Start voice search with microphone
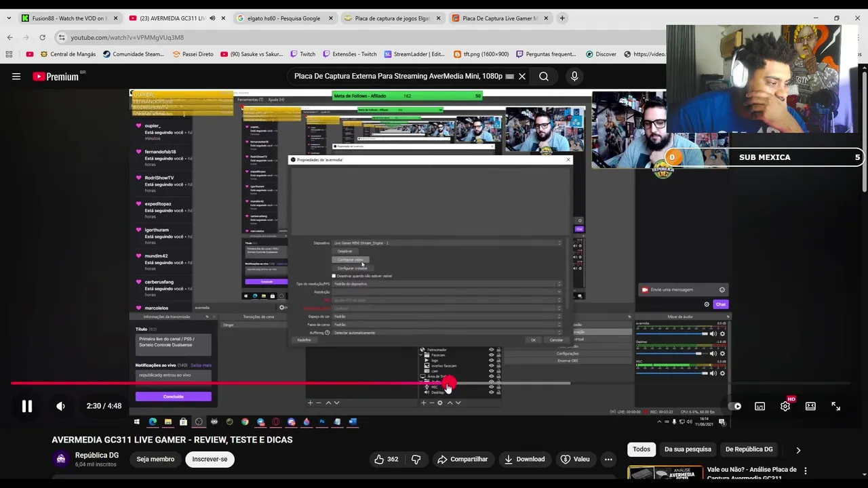The width and height of the screenshot is (868, 488). pyautogui.click(x=574, y=77)
